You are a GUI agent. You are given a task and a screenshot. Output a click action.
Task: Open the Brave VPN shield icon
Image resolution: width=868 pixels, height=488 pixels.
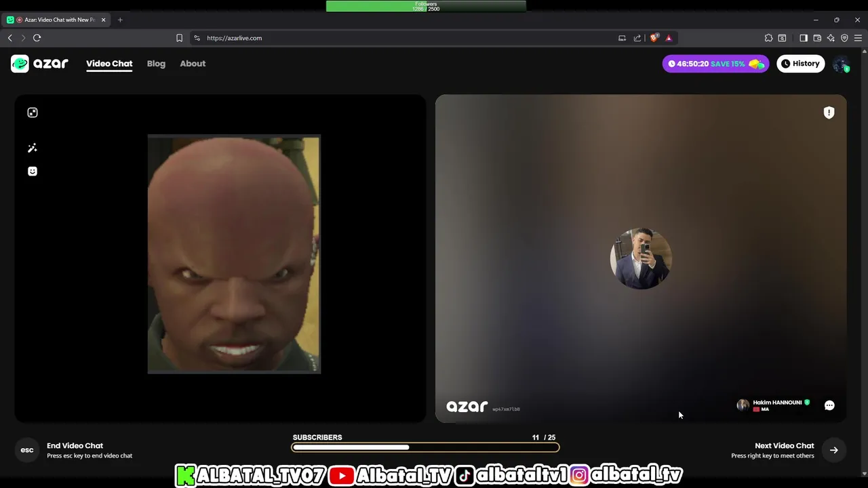click(x=844, y=38)
